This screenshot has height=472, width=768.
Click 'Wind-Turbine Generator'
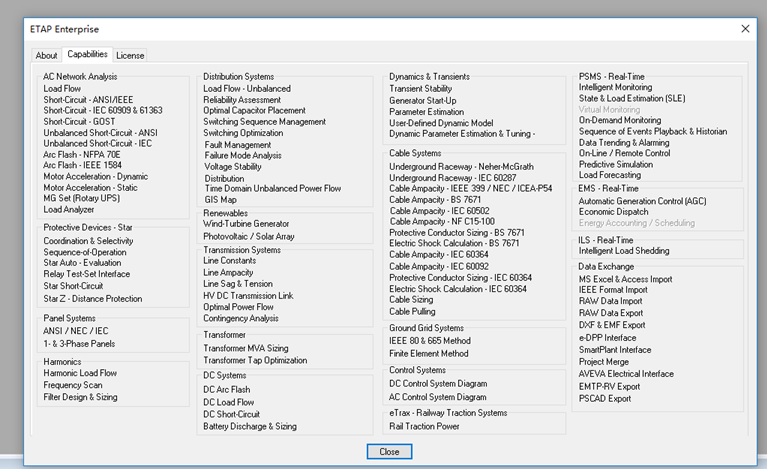(x=246, y=224)
